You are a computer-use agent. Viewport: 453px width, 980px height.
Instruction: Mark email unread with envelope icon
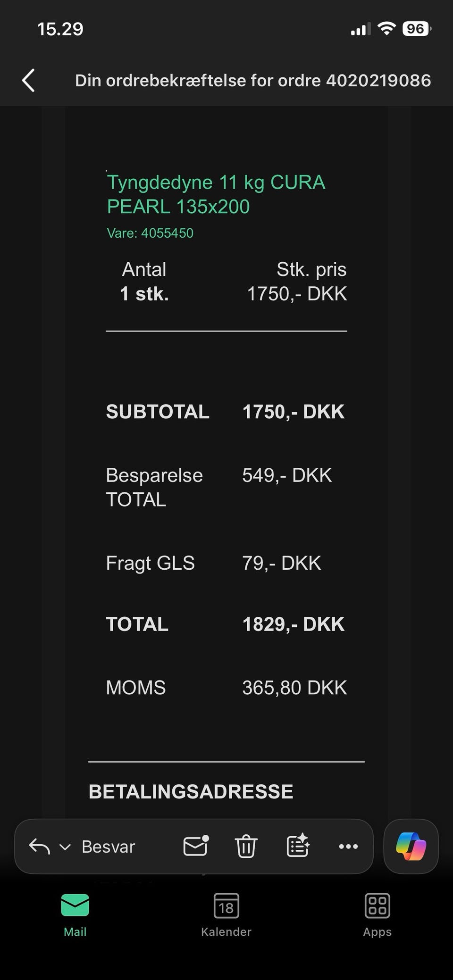(195, 846)
